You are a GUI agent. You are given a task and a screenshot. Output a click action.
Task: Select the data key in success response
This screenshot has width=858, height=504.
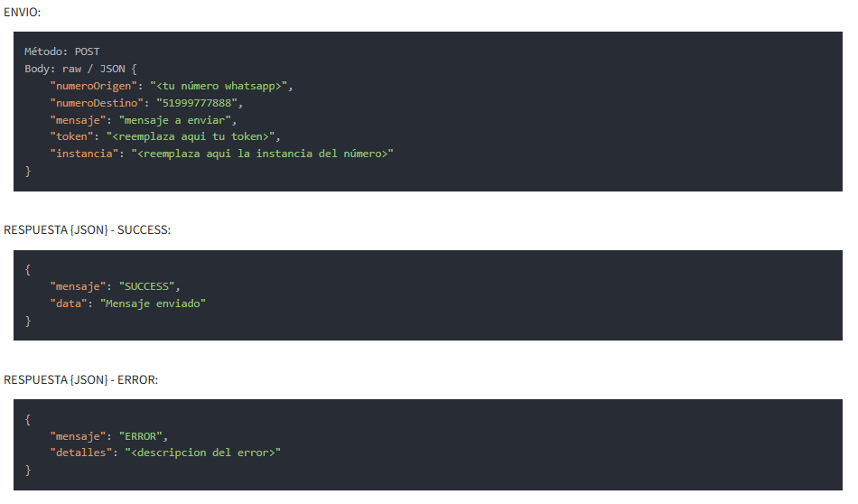(69, 303)
